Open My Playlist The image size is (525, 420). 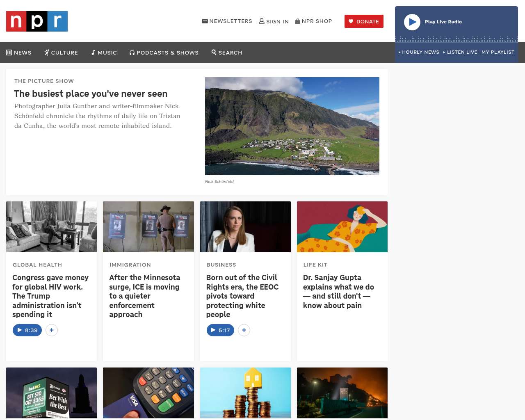(x=498, y=52)
